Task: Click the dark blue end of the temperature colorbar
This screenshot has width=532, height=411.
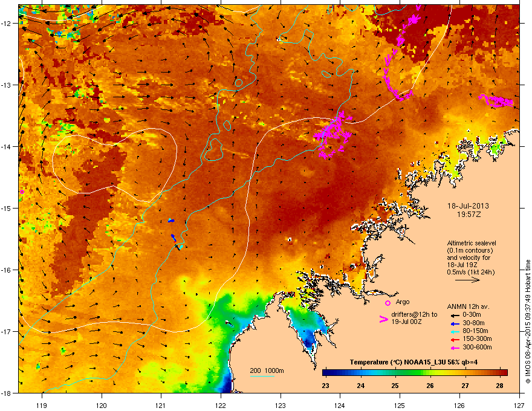Action: pyautogui.click(x=325, y=373)
